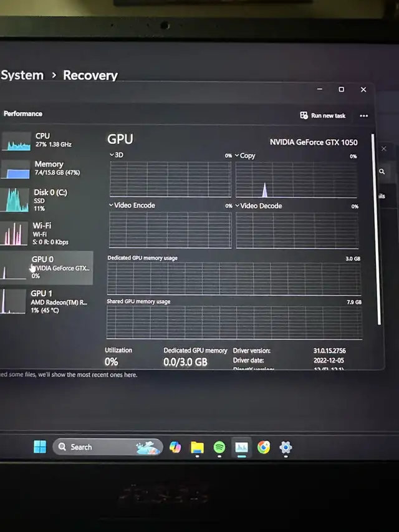This screenshot has width=399, height=532.
Task: Select GPU 1 AMD Radeon entry
Action: tap(47, 301)
